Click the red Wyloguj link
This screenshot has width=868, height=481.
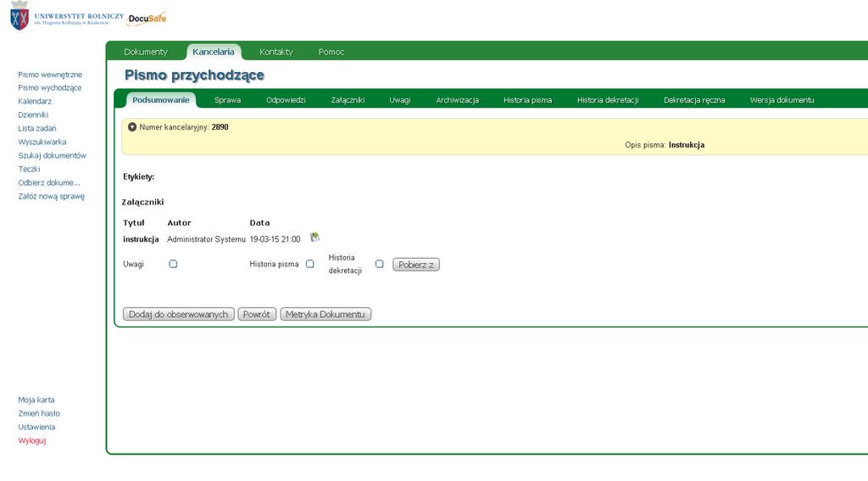point(32,441)
